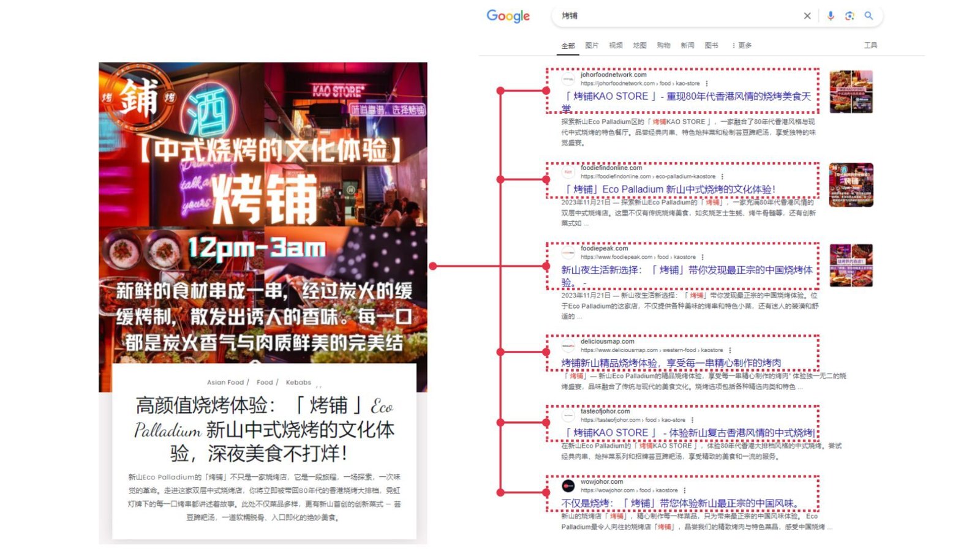Open three-dot menu for foodiefindonline result
This screenshot has height=551, width=980.
click(722, 176)
